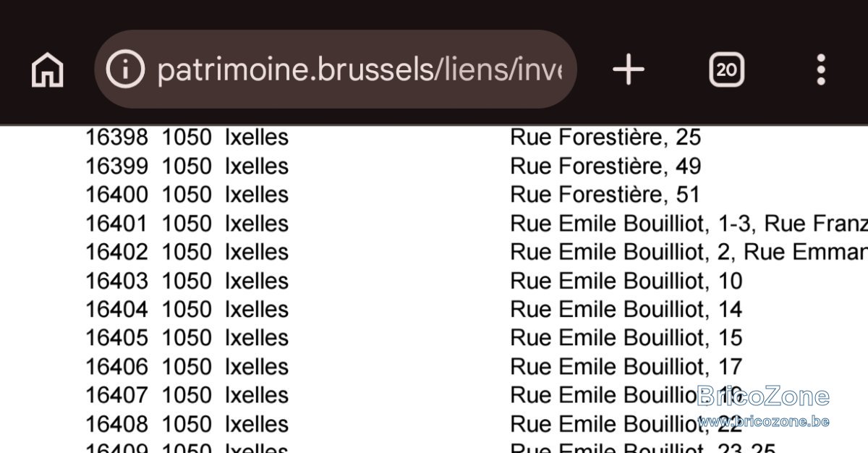Select row 16399 Rue Forestière, 49
The image size is (868, 453).
477,166
